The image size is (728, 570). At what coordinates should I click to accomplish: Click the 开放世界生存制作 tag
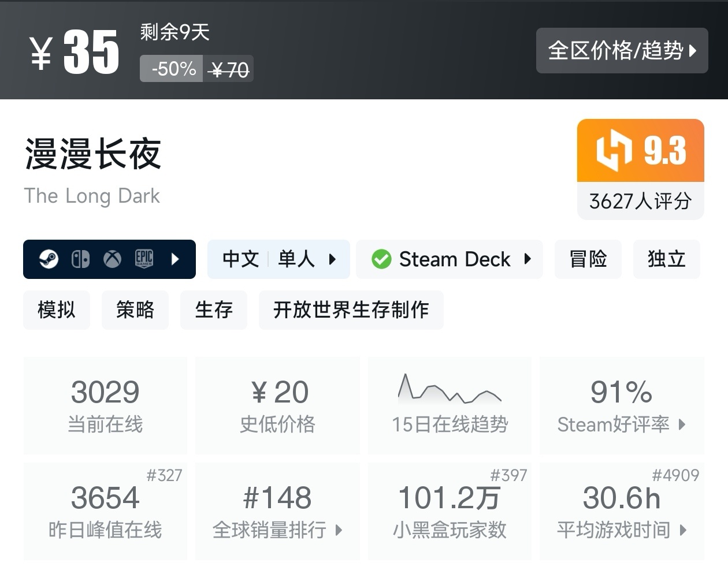click(351, 310)
